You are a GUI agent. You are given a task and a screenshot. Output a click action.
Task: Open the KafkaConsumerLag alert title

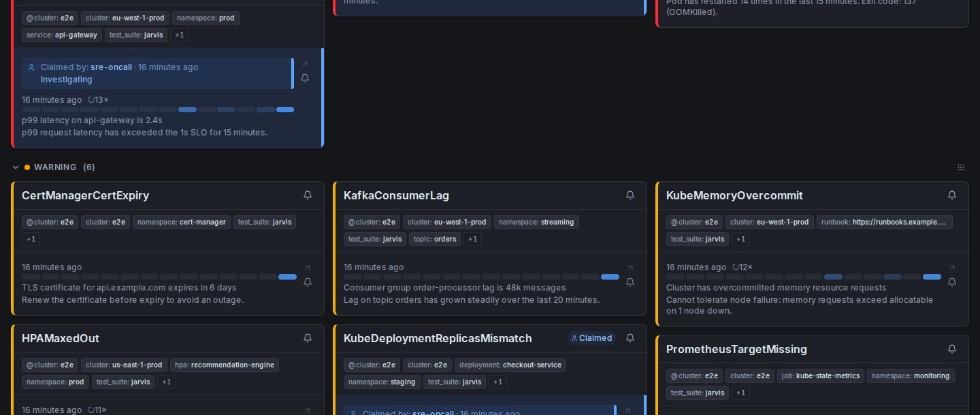(396, 195)
